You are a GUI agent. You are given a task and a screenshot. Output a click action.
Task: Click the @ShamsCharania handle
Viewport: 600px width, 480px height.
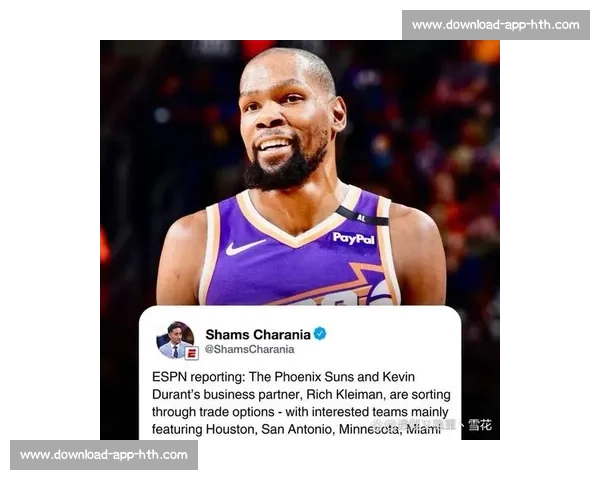(249, 349)
